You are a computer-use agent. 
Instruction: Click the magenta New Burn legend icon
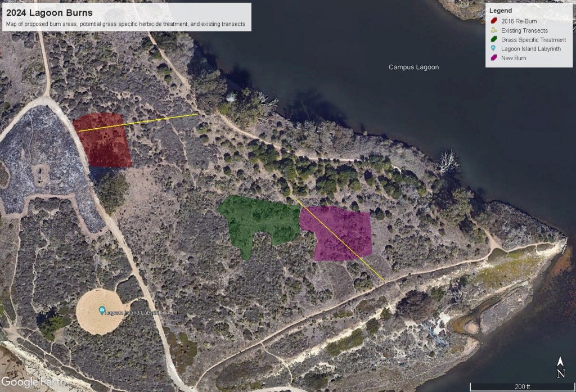pyautogui.click(x=493, y=58)
